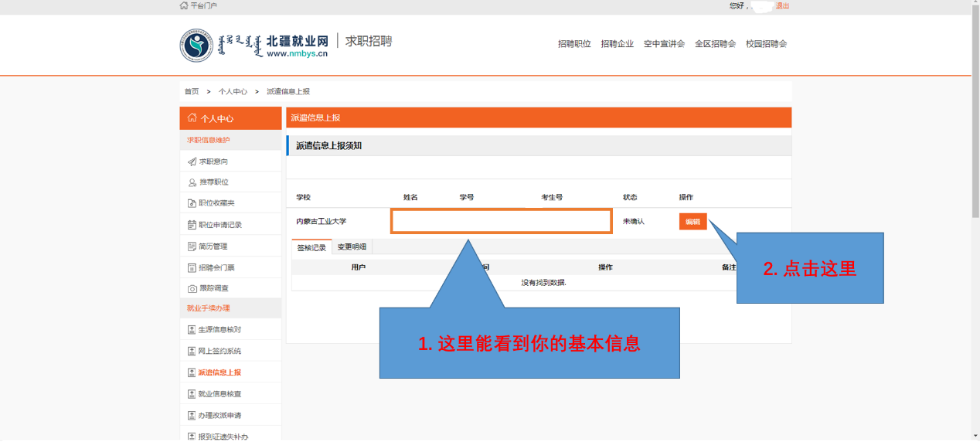Click the 推荐职位 person icon
980x442 pixels.
192,182
